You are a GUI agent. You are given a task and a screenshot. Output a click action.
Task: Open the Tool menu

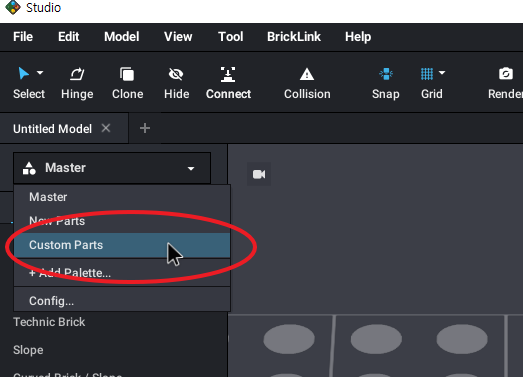[230, 37]
